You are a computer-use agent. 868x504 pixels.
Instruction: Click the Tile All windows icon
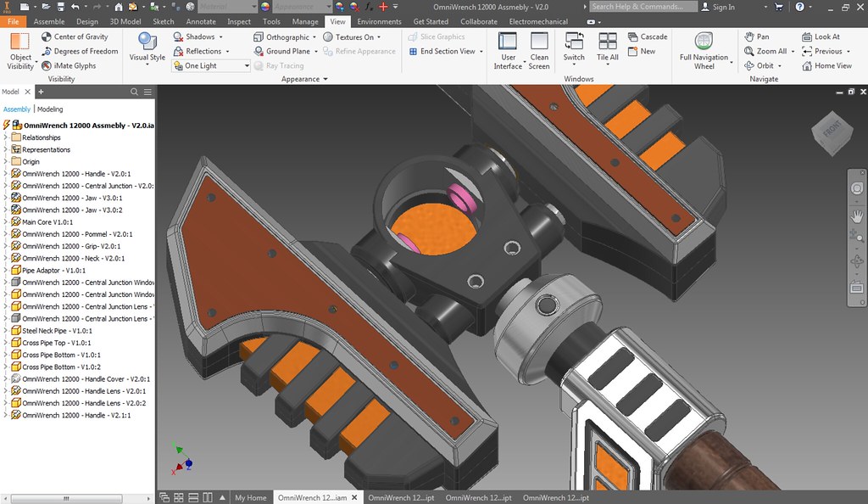pyautogui.click(x=607, y=42)
